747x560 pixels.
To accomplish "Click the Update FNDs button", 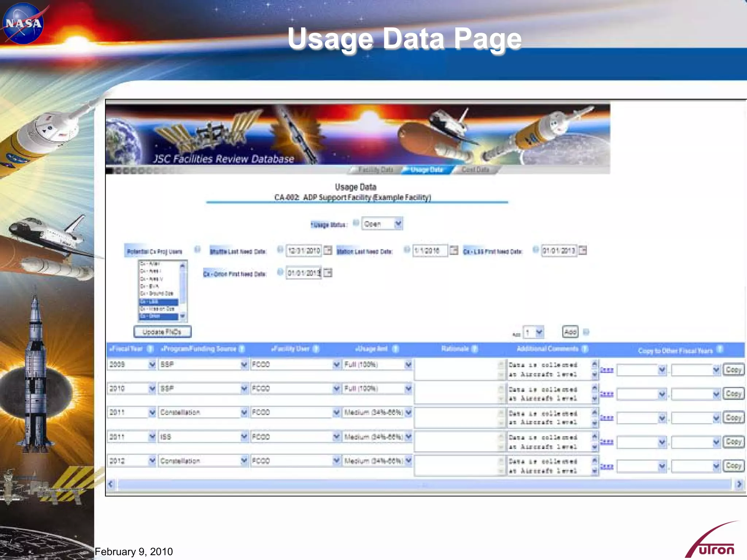I will coord(162,332).
